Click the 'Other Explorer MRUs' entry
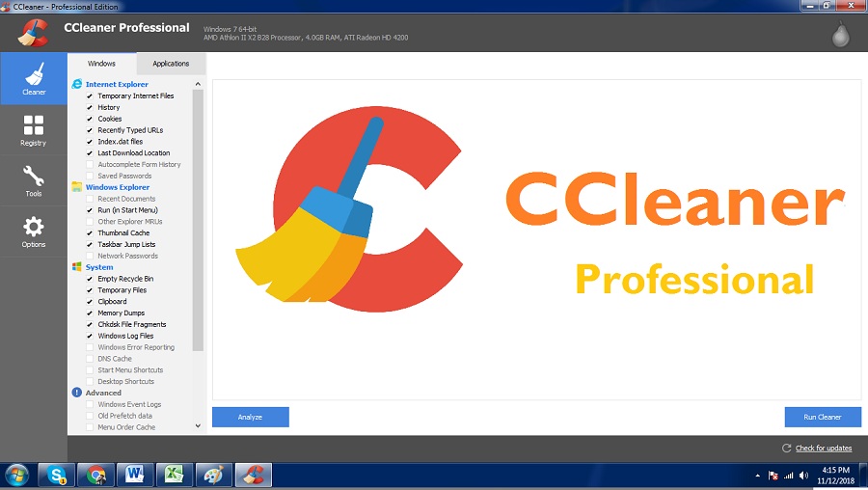 tap(130, 222)
